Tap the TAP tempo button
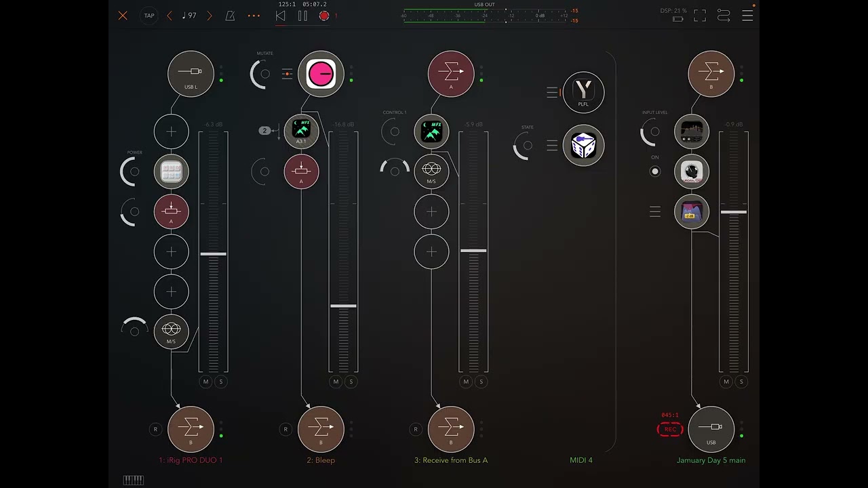 [x=149, y=16]
